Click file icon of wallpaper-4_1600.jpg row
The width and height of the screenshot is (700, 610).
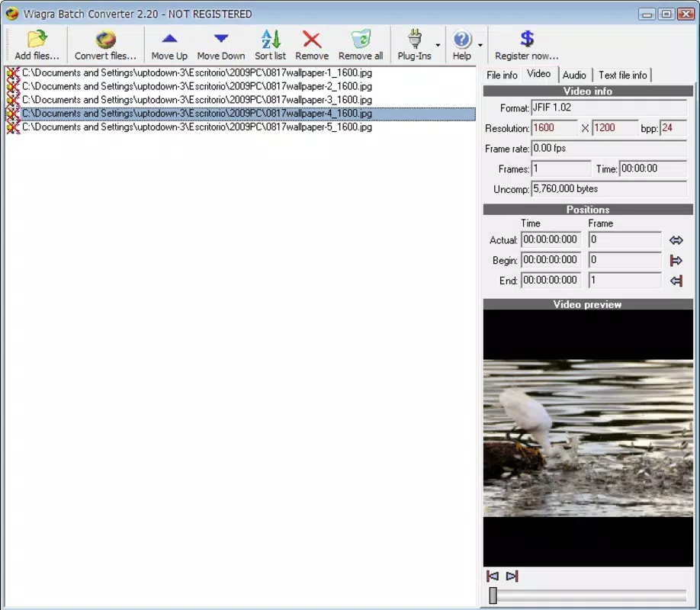[x=13, y=114]
